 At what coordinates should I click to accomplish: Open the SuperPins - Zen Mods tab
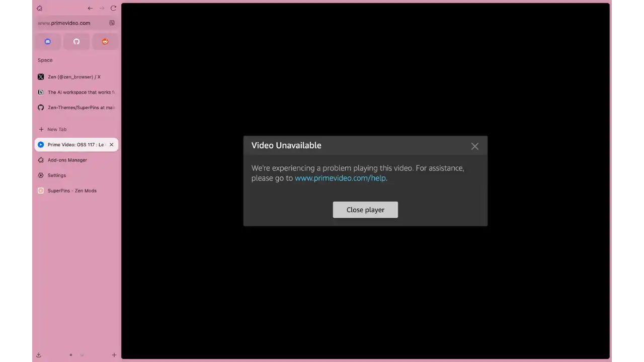tap(72, 191)
